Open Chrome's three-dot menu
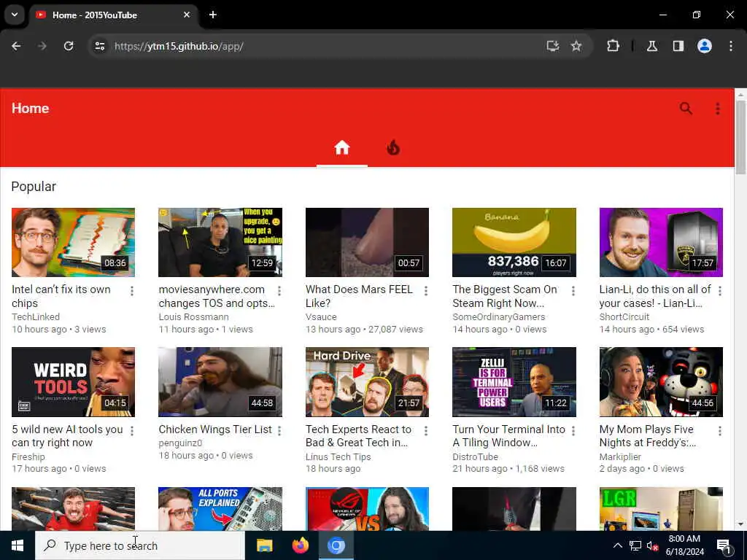 coord(731,46)
